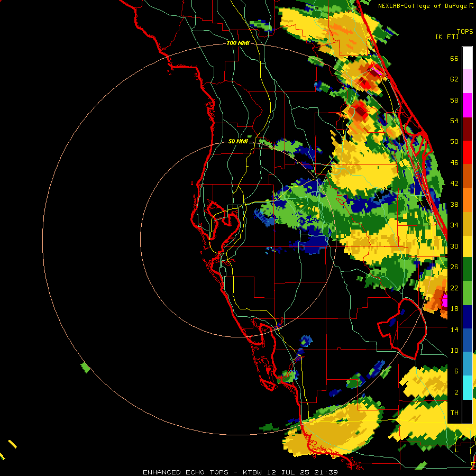Screen dimensions: 476x476
Task: Click the 66 legend value
Action: point(454,59)
